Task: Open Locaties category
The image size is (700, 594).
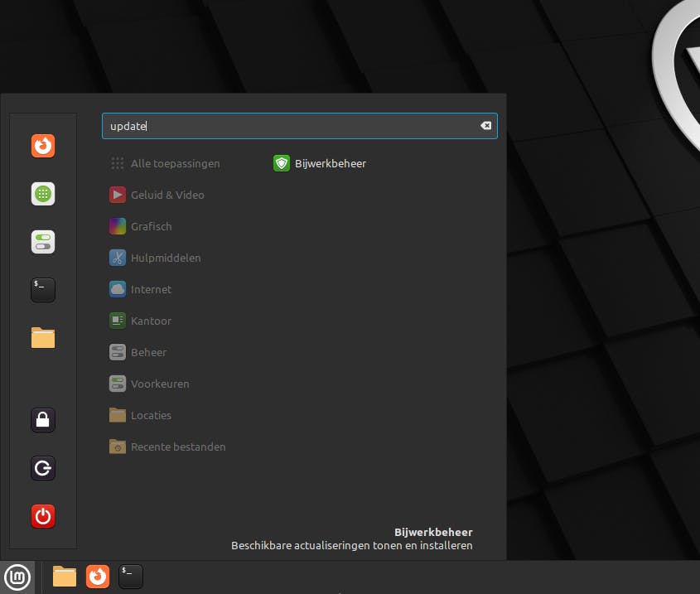Action: click(140, 415)
